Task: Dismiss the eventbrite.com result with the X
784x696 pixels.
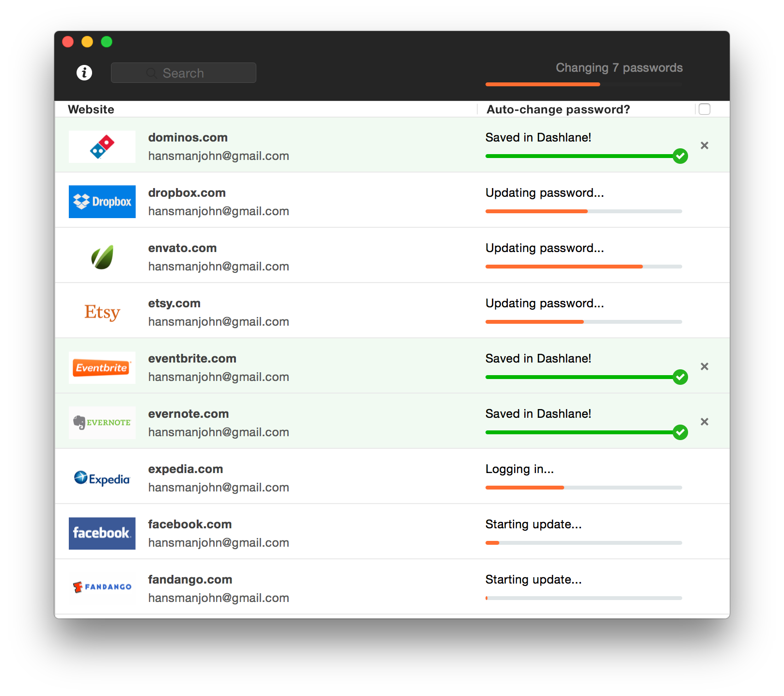Action: pos(705,366)
